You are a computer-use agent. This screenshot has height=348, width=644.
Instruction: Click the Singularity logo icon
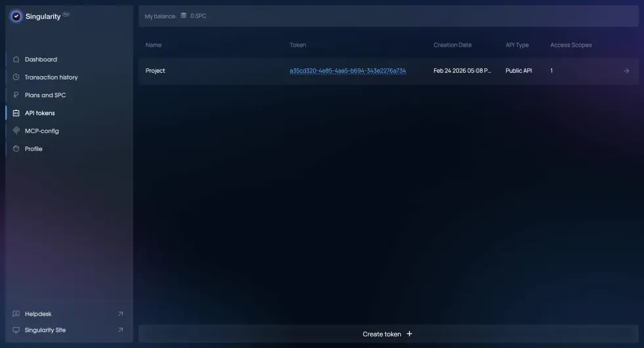[16, 16]
